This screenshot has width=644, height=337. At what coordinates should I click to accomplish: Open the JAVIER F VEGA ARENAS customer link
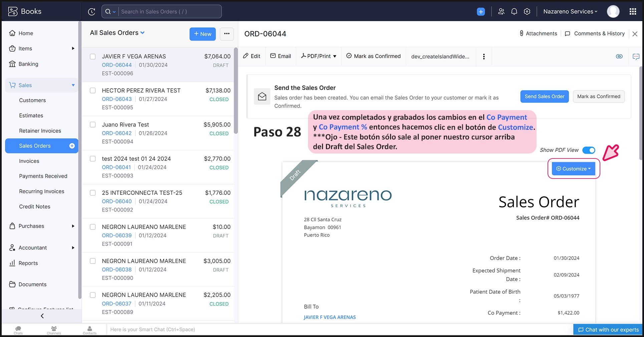330,317
